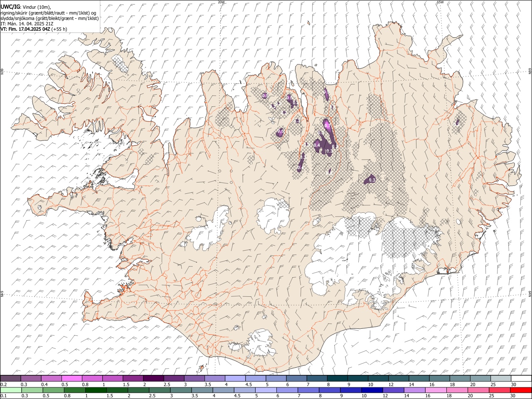Click the 15W longitude label

point(440,2)
